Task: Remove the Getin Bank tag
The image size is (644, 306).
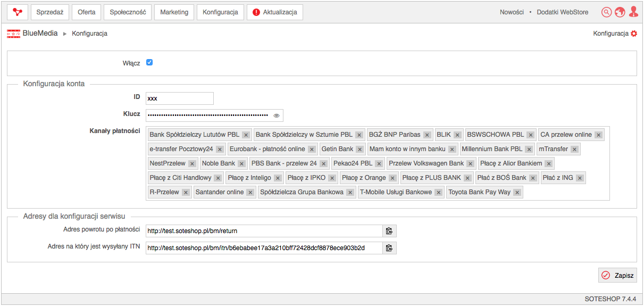Action: pos(360,150)
